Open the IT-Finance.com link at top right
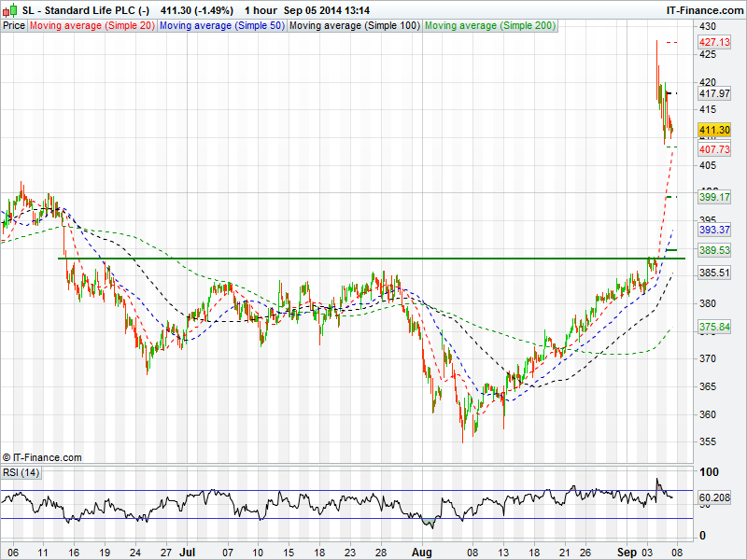 703,9
